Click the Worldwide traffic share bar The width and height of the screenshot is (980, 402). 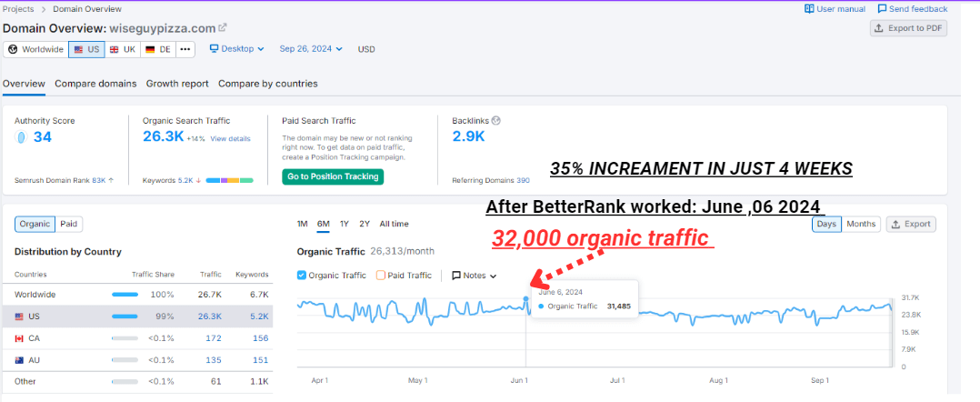click(125, 295)
